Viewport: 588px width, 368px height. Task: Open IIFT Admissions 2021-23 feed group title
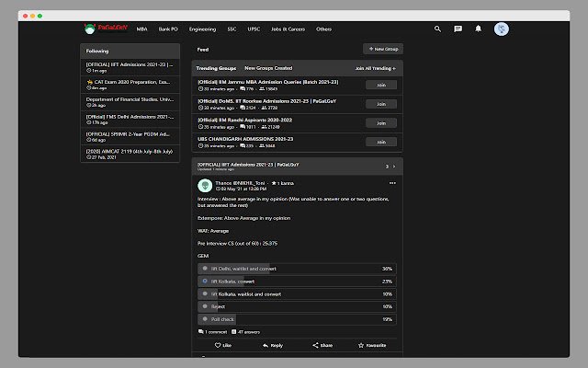248,165
